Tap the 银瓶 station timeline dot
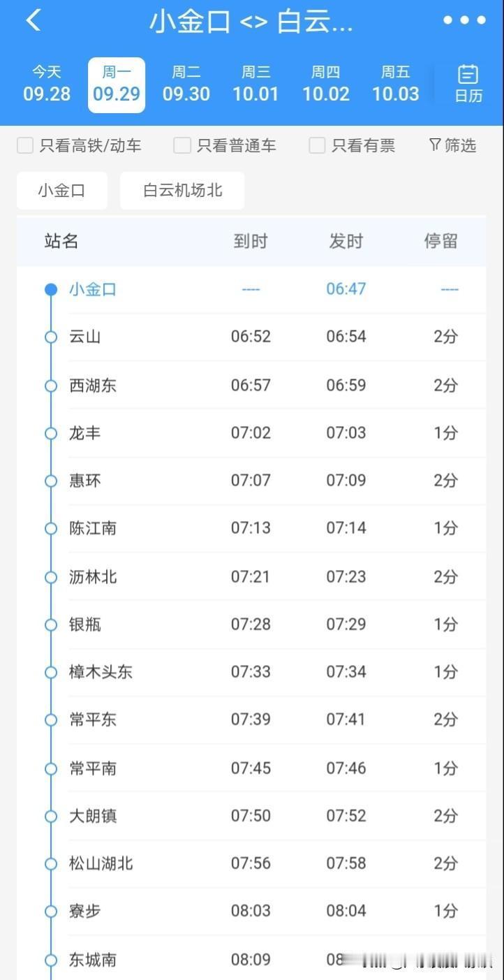 50,624
